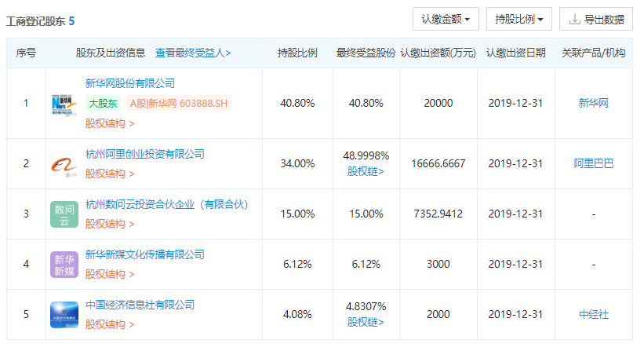Click the Alibaba logo icon
Screen dimensions: 644x351
[x=64, y=166]
